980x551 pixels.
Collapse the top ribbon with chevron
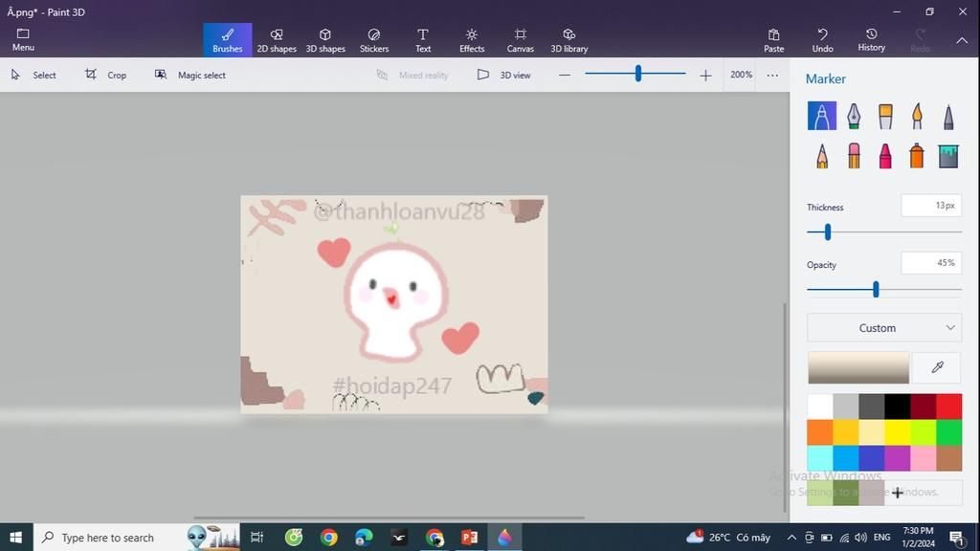click(x=962, y=40)
